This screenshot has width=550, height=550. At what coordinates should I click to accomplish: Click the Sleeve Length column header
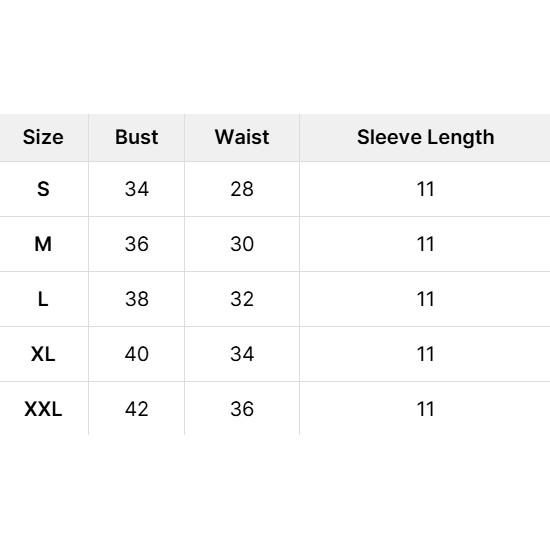pyautogui.click(x=425, y=137)
